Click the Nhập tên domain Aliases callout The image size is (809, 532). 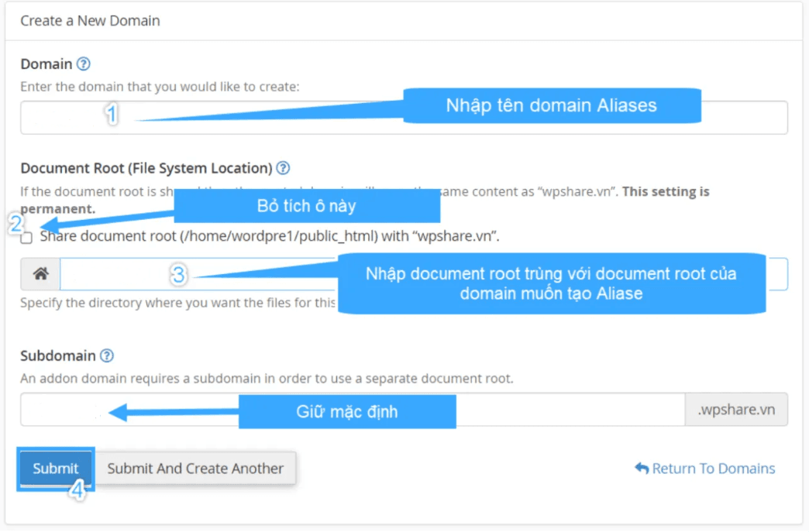click(550, 105)
